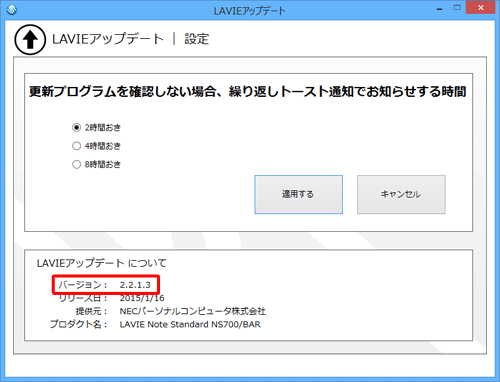Click the LAVIEアップデート header title
Screen dimensions: 500x382
pyautogui.click(x=108, y=39)
